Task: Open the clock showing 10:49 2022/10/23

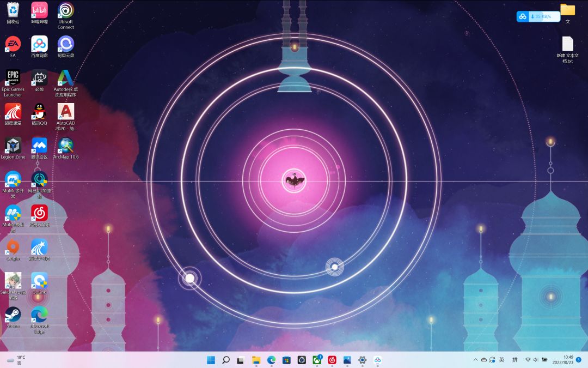Action: point(562,360)
